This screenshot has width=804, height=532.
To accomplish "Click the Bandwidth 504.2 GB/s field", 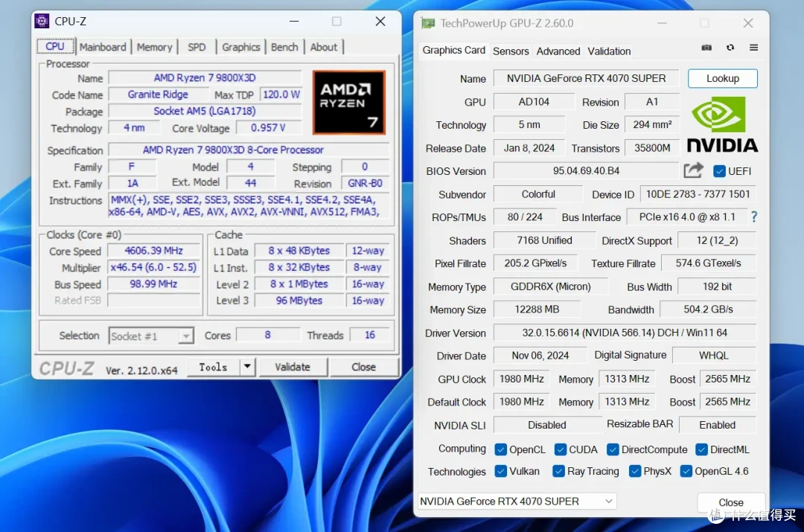I will [x=708, y=310].
